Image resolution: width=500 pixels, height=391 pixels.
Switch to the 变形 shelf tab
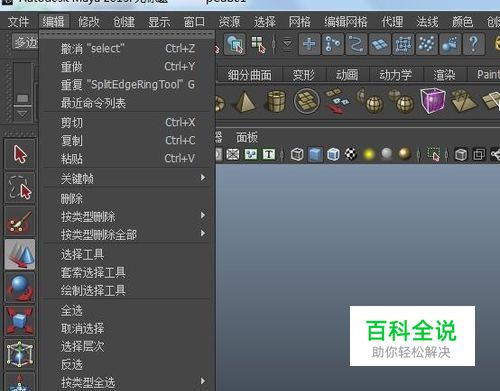pyautogui.click(x=303, y=75)
